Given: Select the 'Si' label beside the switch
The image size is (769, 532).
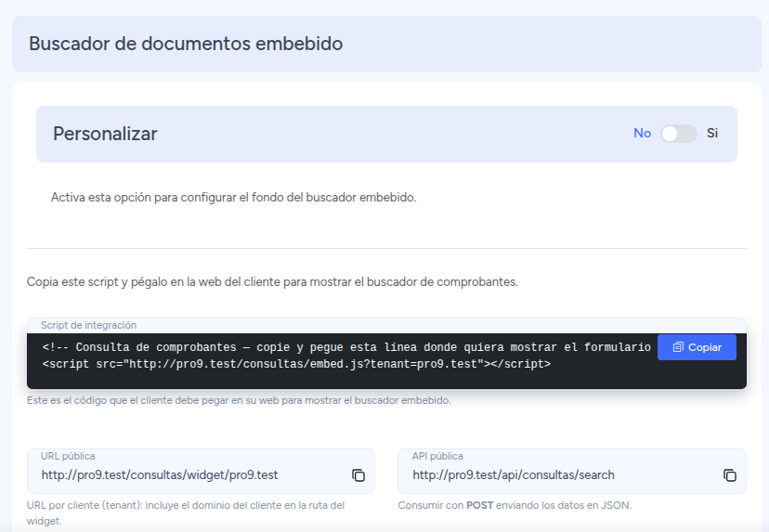Looking at the screenshot, I should (x=712, y=134).
